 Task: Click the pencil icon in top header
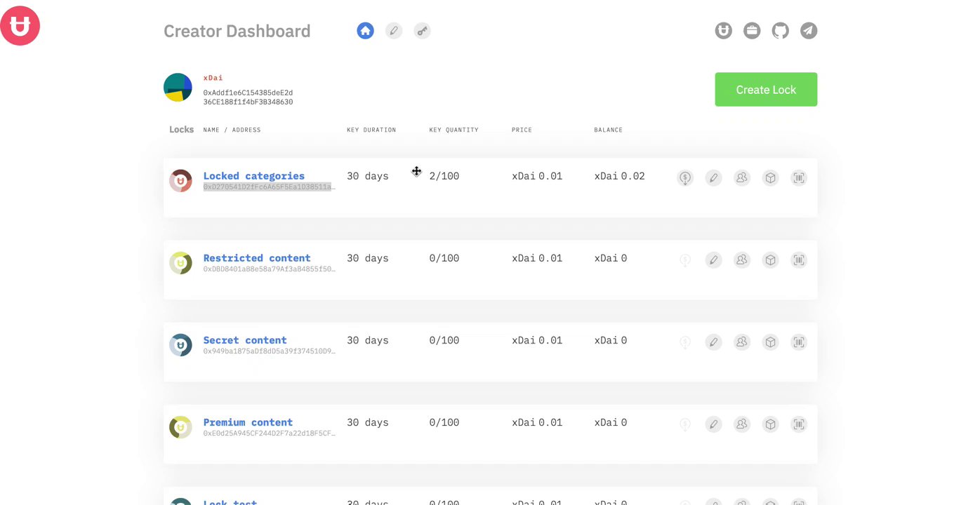[394, 31]
